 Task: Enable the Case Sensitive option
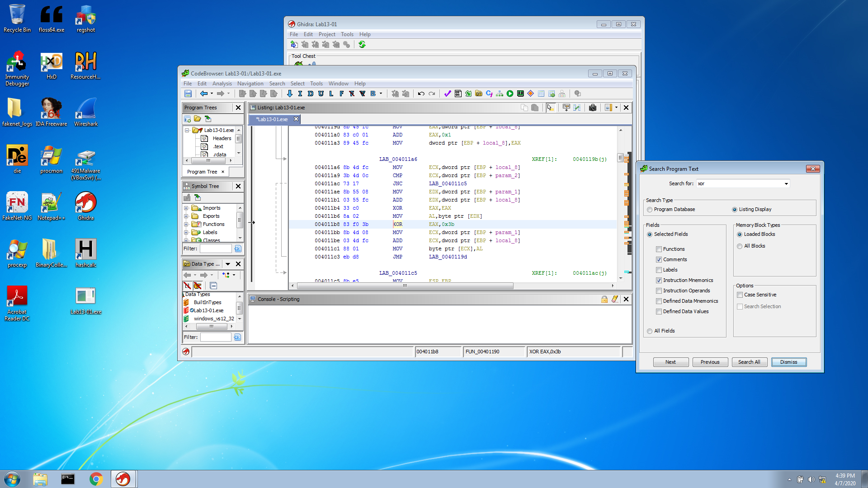click(x=740, y=295)
